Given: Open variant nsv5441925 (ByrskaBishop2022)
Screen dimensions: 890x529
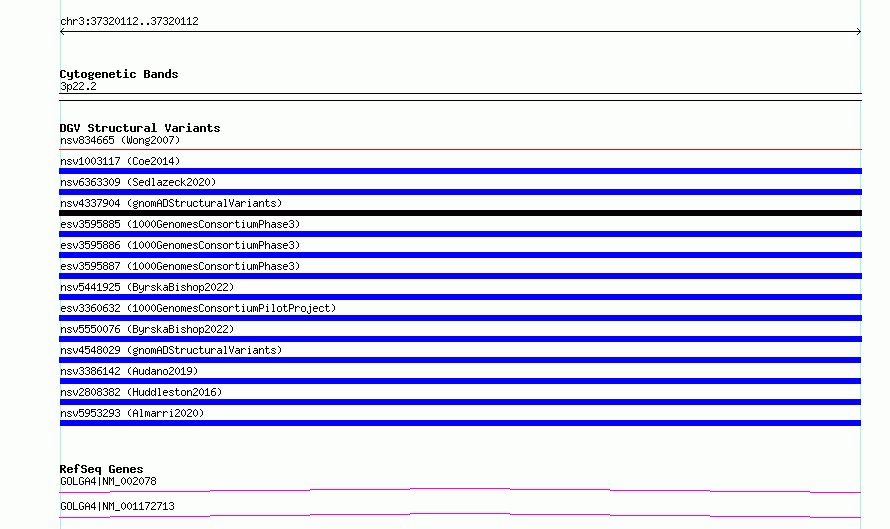Looking at the screenshot, I should tap(147, 287).
